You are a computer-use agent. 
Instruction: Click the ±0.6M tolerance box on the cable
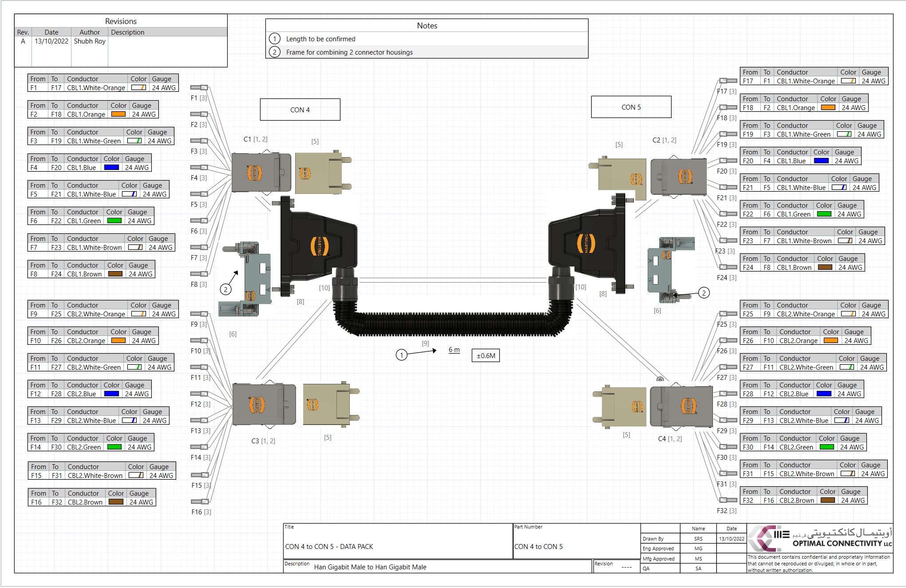point(485,355)
